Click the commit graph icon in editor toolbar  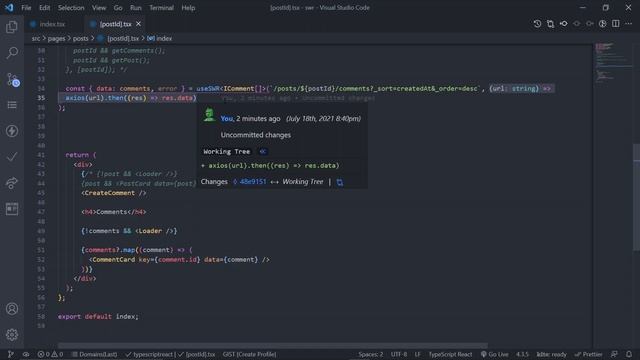coord(563,24)
